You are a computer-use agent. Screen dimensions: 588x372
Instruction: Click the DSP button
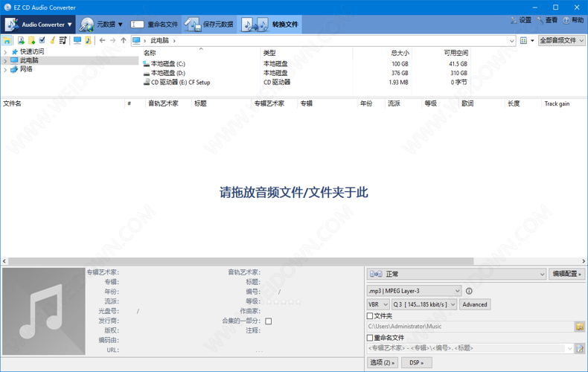416,362
